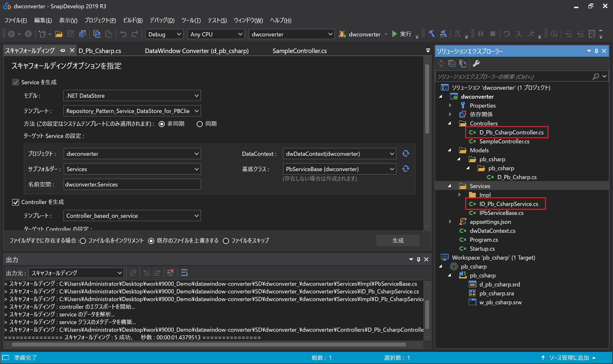Choose ファイルをスキップ radio option
613x364 pixels.
click(x=226, y=241)
